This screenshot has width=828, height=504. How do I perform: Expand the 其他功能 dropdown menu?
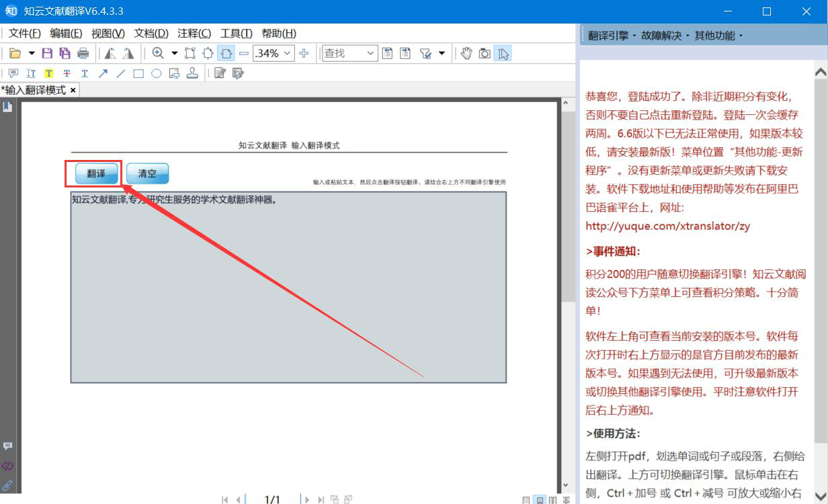[719, 36]
